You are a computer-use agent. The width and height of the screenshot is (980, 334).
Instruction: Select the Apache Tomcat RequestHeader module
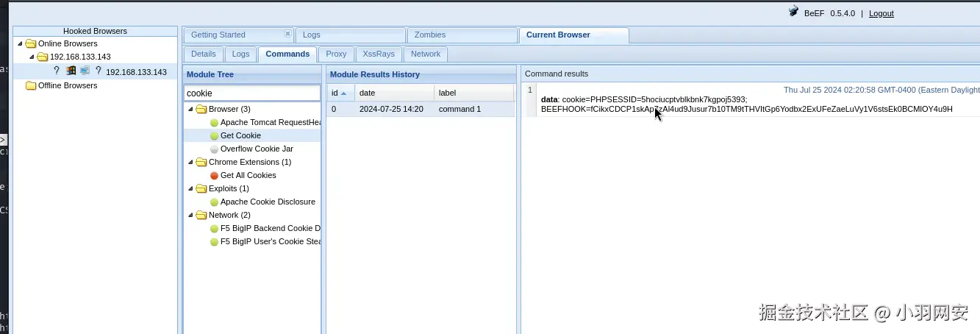271,122
